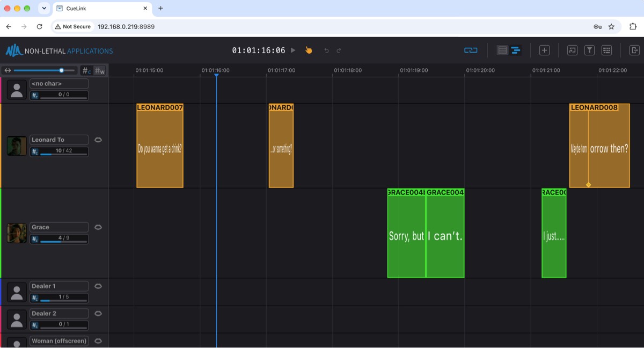Image resolution: width=644 pixels, height=348 pixels.
Task: Click Dealer 1 avatar placeholder
Action: coord(17,292)
